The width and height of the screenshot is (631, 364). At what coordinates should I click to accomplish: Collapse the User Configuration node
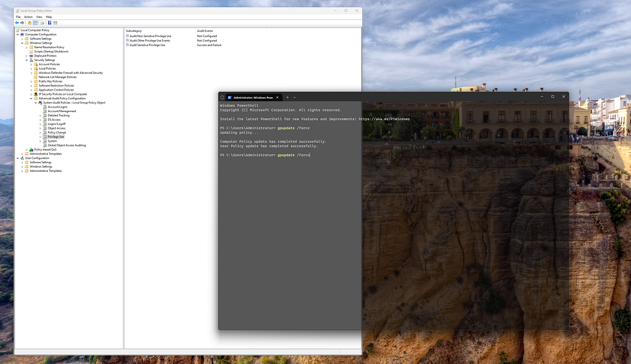click(x=18, y=158)
